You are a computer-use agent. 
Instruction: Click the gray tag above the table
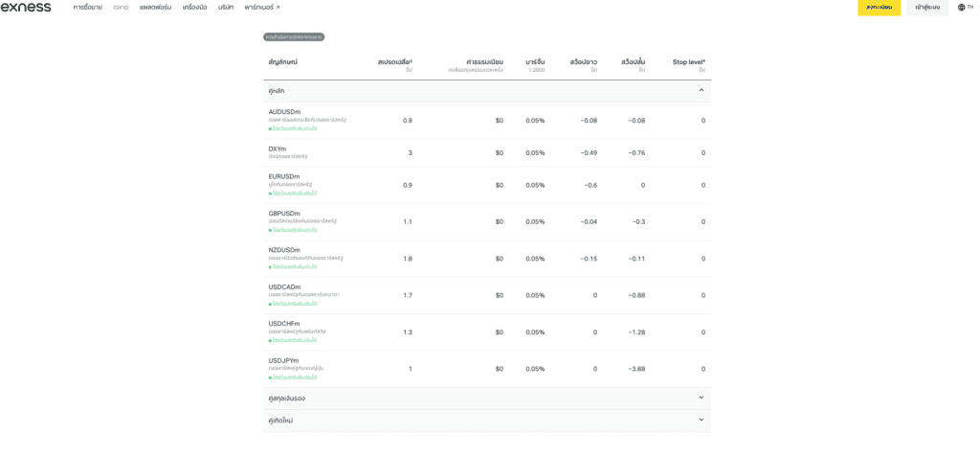pyautogui.click(x=294, y=36)
